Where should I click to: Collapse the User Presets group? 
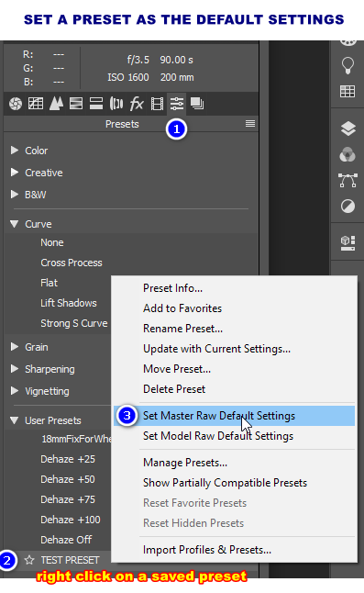[x=15, y=420]
